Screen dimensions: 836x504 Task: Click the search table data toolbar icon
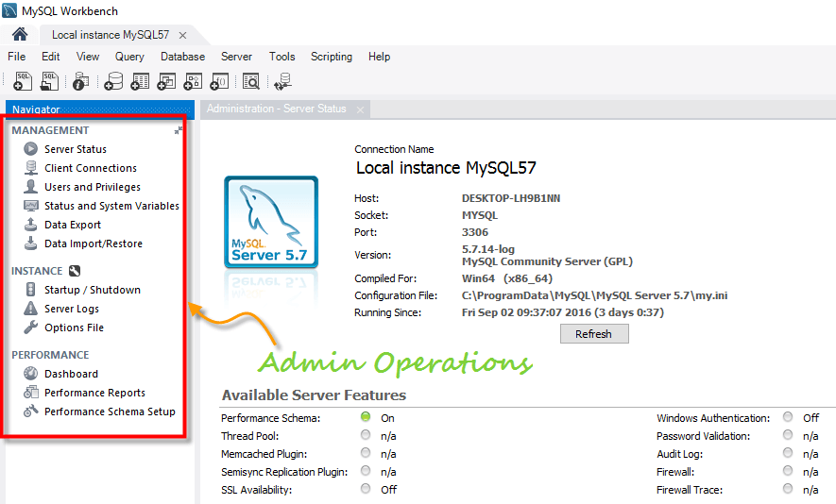tap(250, 81)
